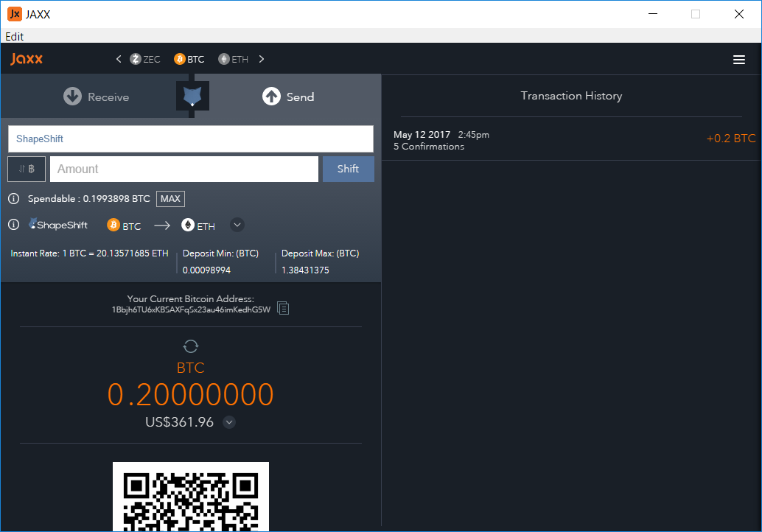
Task: Toggle currency unit switch next to Amount
Action: tap(27, 169)
